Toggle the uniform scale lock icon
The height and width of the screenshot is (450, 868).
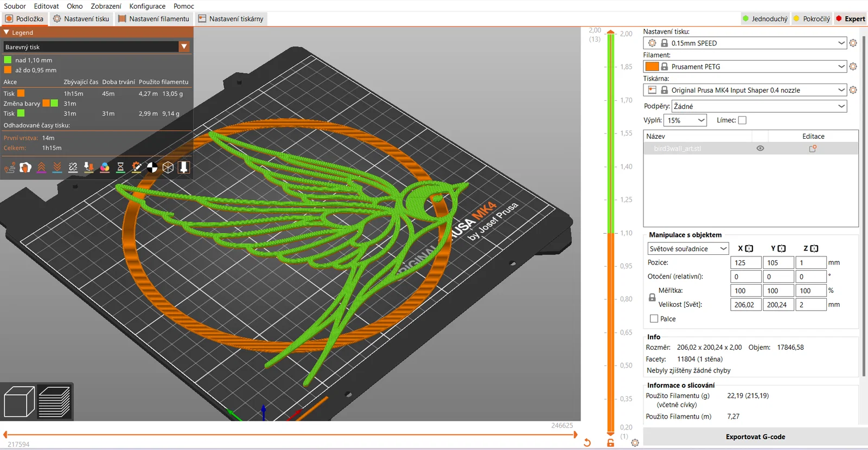[652, 298]
